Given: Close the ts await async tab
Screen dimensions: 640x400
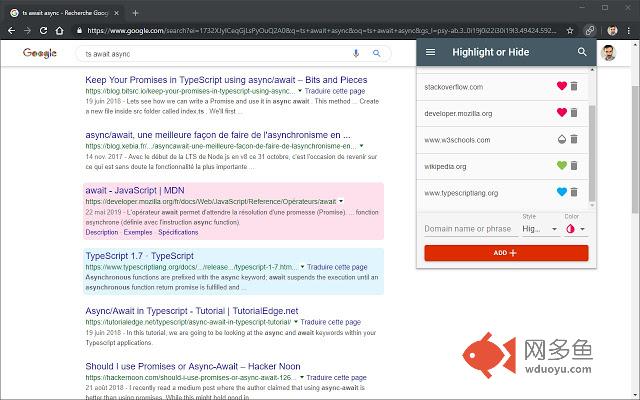Looking at the screenshot, I should pos(116,13).
